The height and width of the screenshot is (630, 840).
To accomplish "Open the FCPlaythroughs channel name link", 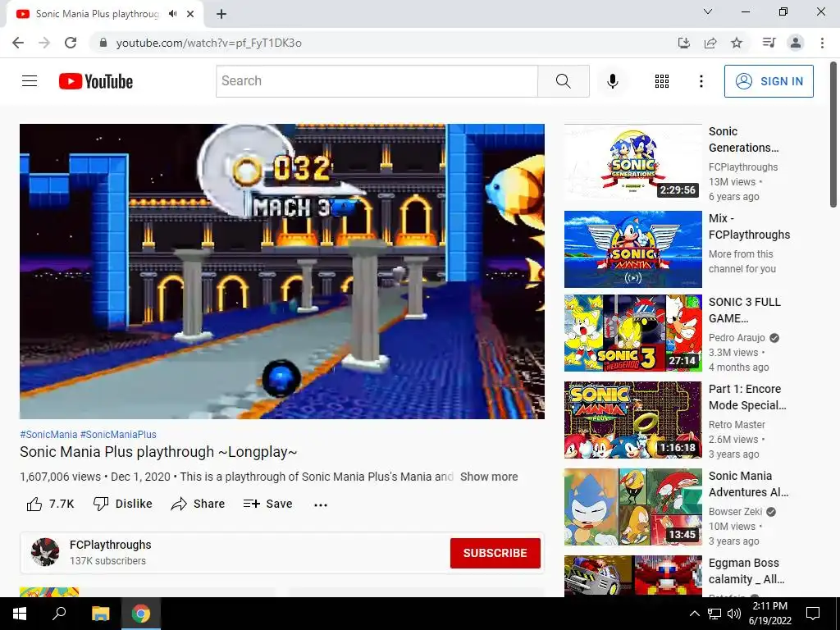I will (x=111, y=545).
